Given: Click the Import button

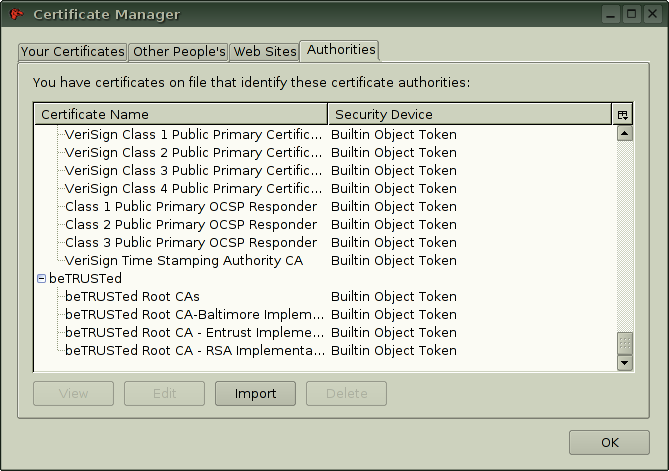Looking at the screenshot, I should tap(255, 393).
